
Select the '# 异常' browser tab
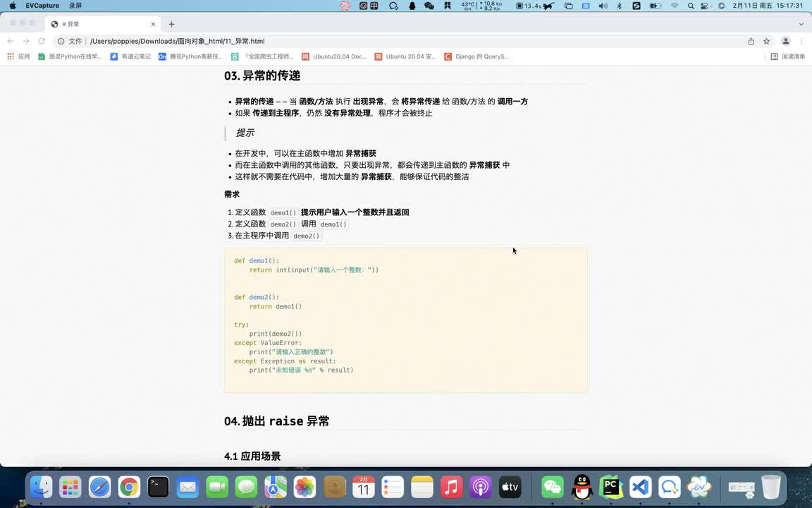(x=104, y=24)
